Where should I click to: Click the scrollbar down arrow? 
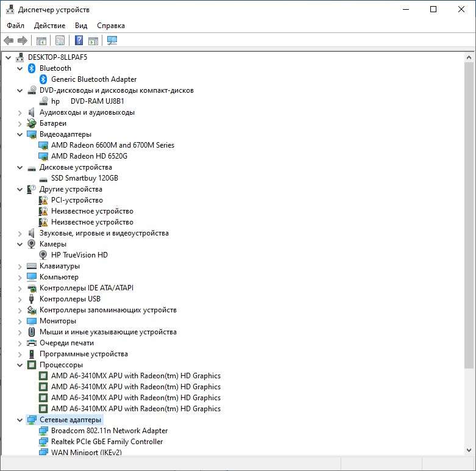[x=469, y=450]
